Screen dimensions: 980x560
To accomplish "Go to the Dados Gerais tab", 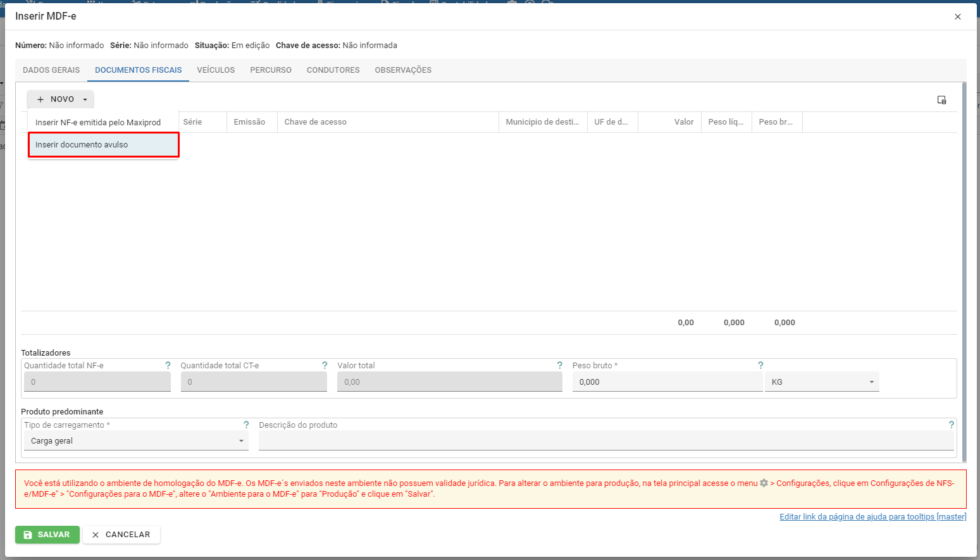I will [51, 70].
